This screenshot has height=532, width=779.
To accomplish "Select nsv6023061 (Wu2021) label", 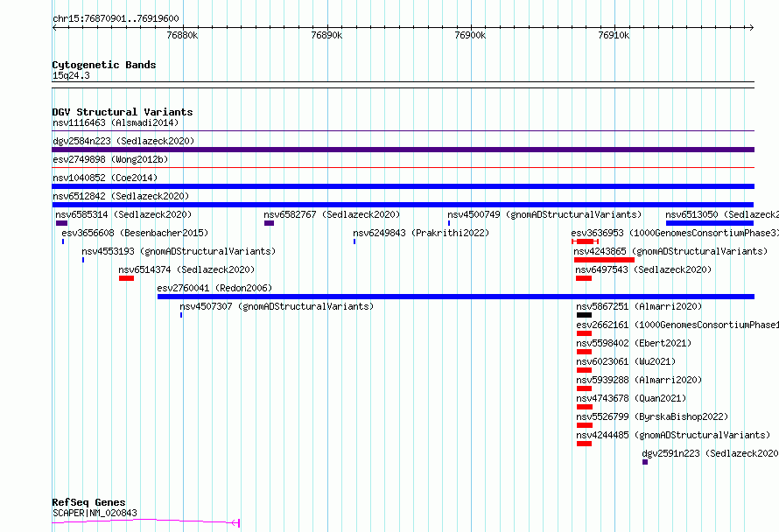I will 626,361.
